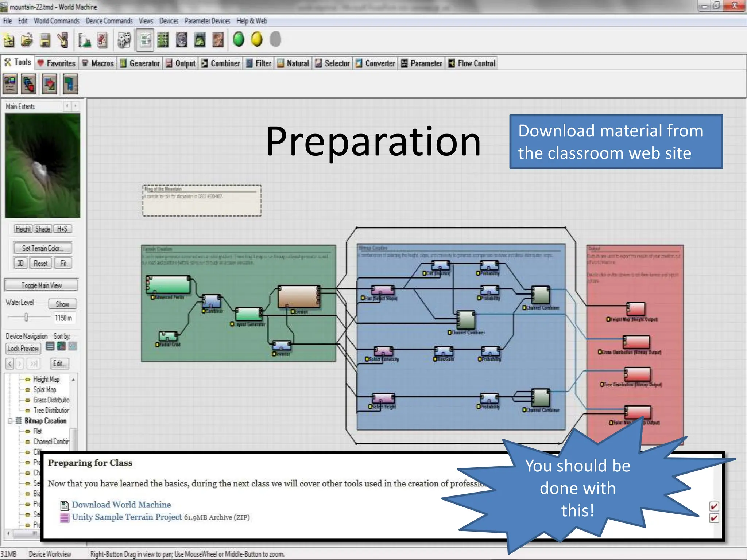The width and height of the screenshot is (747, 560).
Task: Toggle upper red checkbox in class panel
Action: click(x=714, y=506)
